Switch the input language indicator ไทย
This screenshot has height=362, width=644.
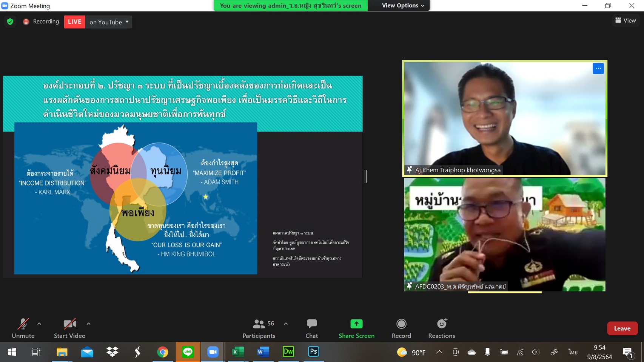[x=573, y=352]
